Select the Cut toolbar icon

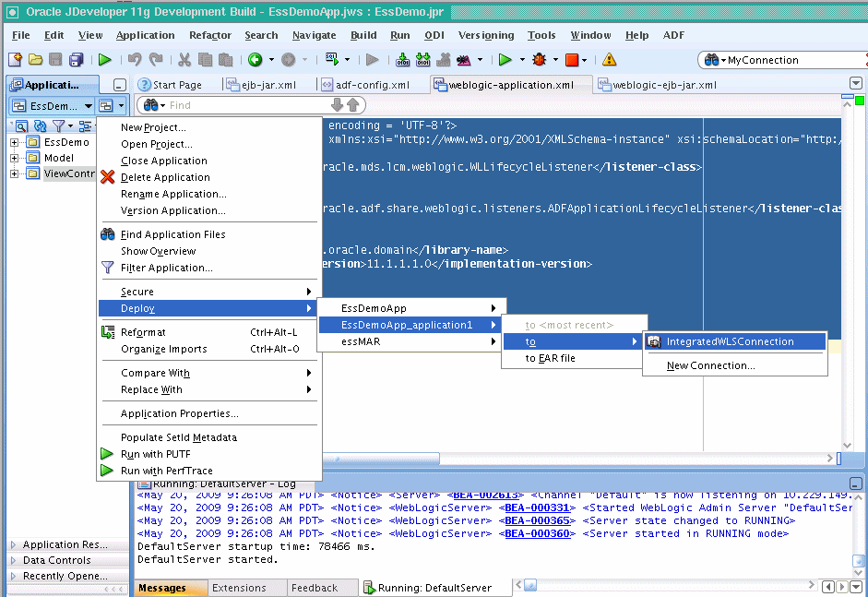click(x=183, y=59)
